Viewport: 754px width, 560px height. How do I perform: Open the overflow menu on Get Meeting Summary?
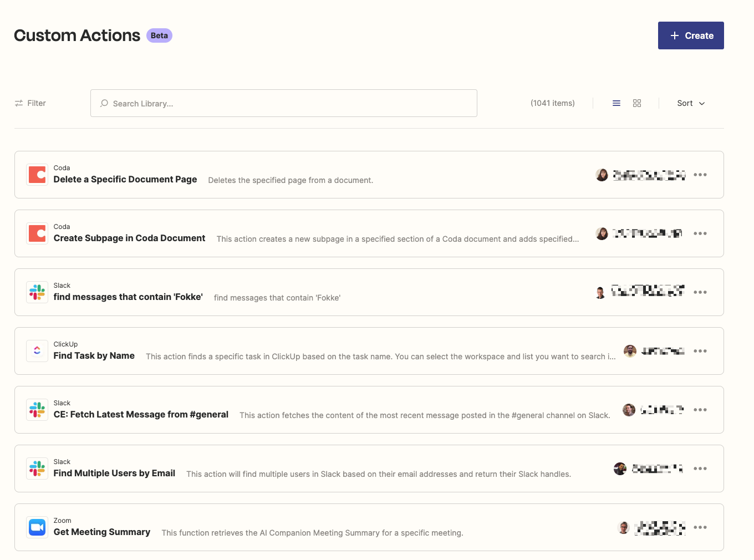click(700, 527)
